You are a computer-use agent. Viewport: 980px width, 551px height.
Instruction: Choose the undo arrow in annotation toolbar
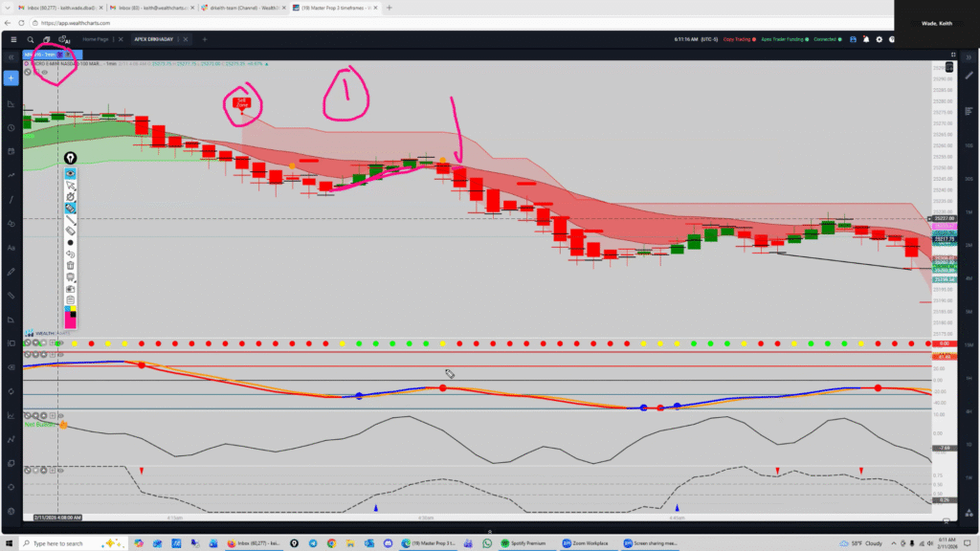70,253
